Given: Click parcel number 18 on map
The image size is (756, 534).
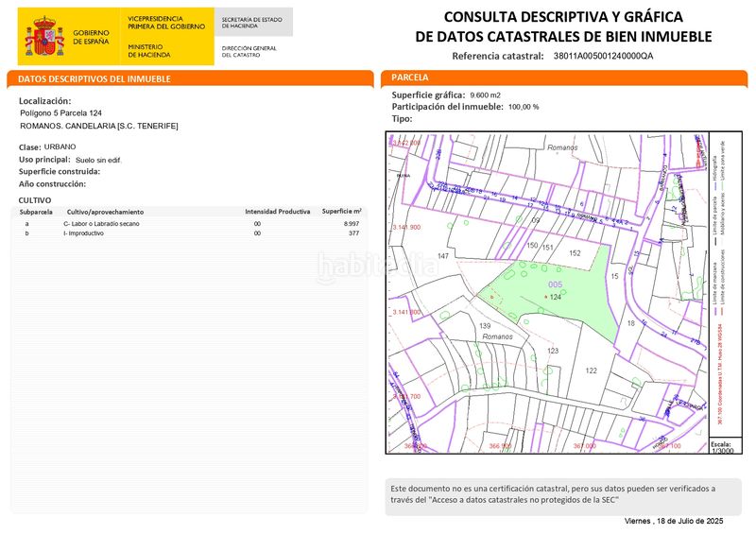Looking at the screenshot, I should click(630, 323).
